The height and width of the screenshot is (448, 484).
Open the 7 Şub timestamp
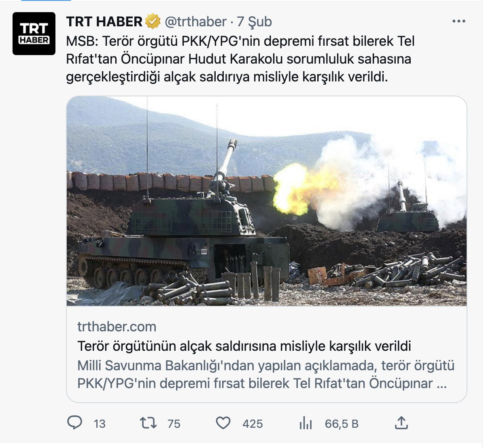coord(255,21)
